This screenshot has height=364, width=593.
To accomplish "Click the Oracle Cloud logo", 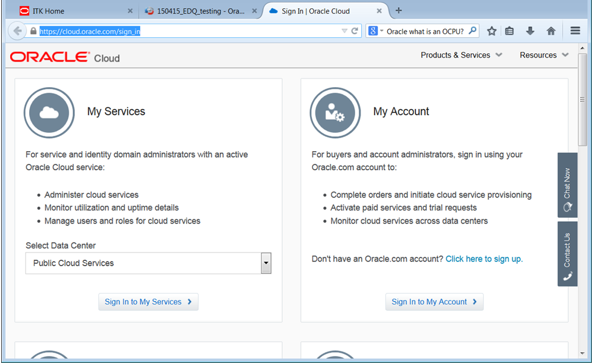I will [x=65, y=57].
